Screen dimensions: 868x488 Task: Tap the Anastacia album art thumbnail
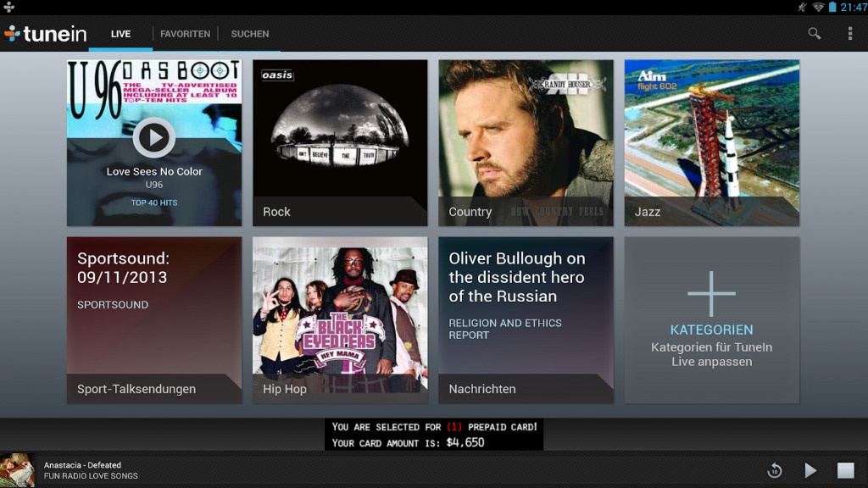(18, 470)
